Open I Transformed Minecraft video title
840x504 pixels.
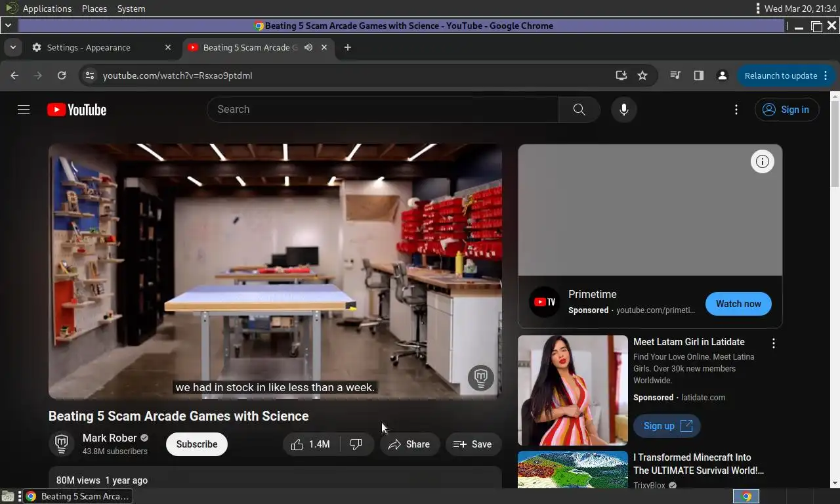click(x=698, y=464)
